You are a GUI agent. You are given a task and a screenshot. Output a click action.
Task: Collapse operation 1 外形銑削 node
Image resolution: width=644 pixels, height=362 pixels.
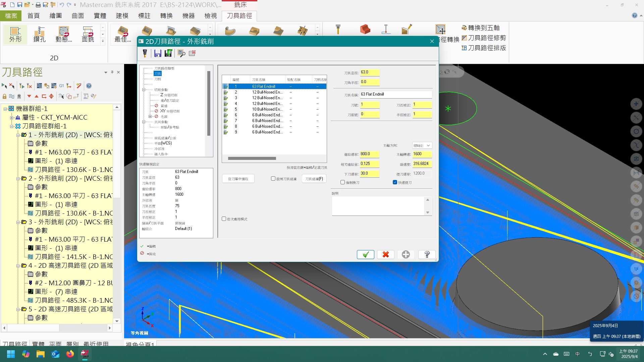point(18,135)
